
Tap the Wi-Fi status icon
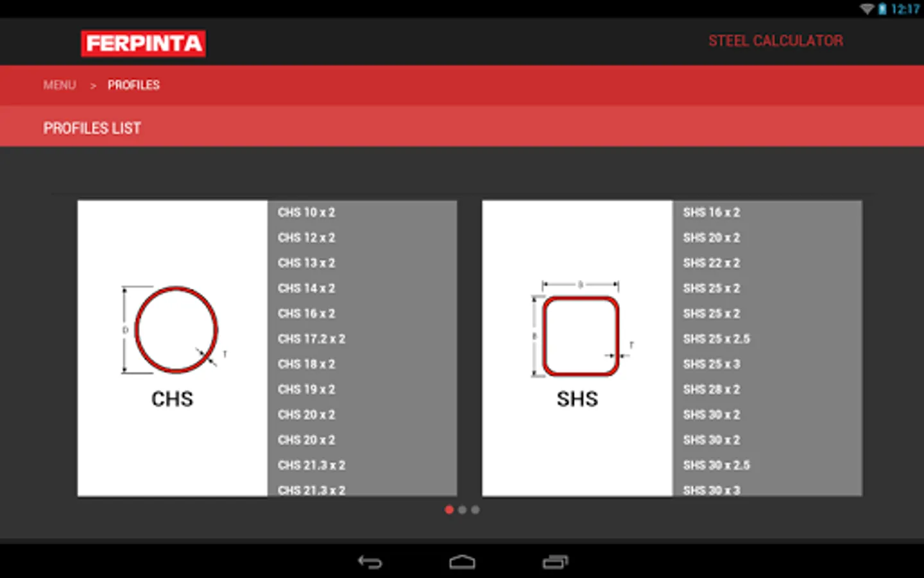tap(867, 9)
